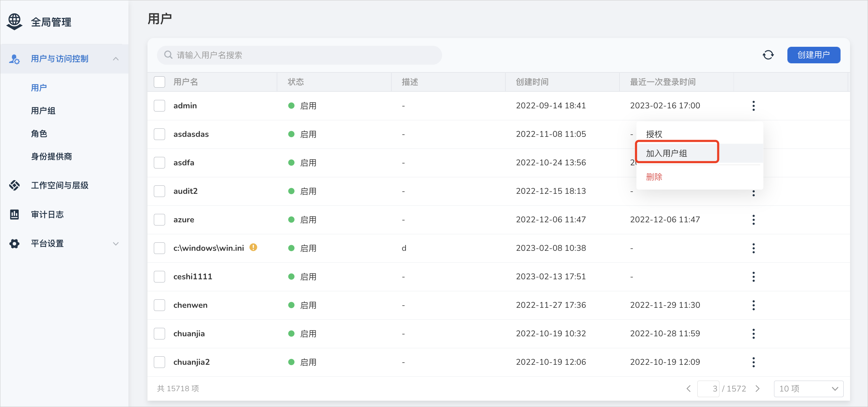The height and width of the screenshot is (407, 868).
Task: Collapse 用户与访问控制 section chevron
Action: point(116,59)
